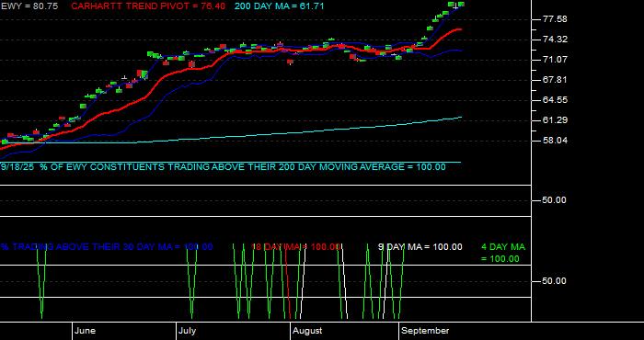Click price axis value 77.58
The width and height of the screenshot is (644, 340).
point(555,19)
